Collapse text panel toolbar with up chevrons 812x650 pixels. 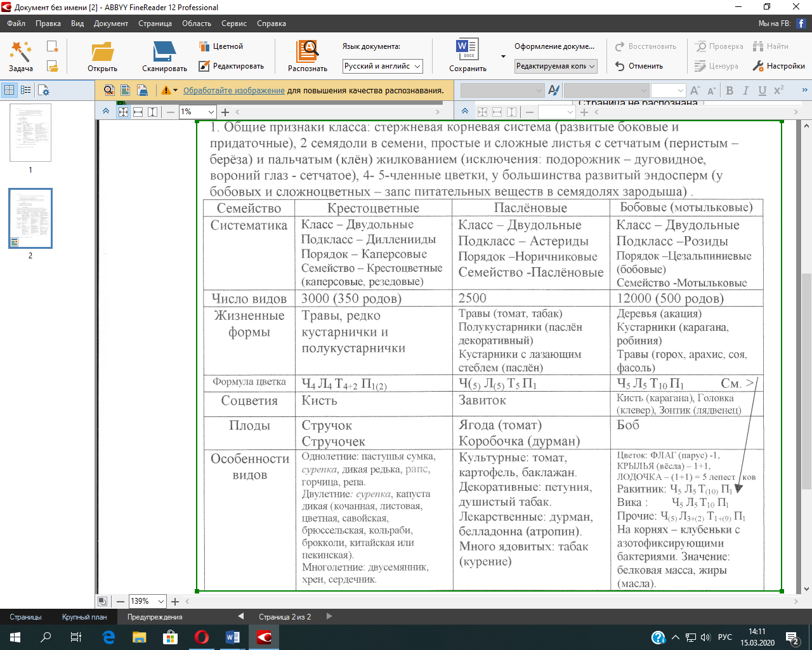point(465,112)
